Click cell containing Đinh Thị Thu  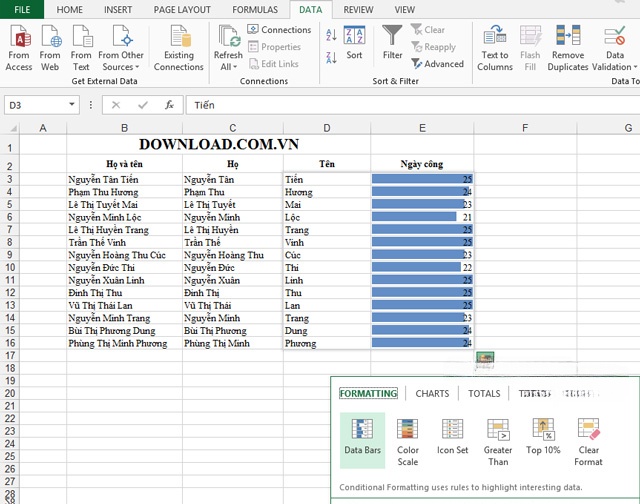124,293
